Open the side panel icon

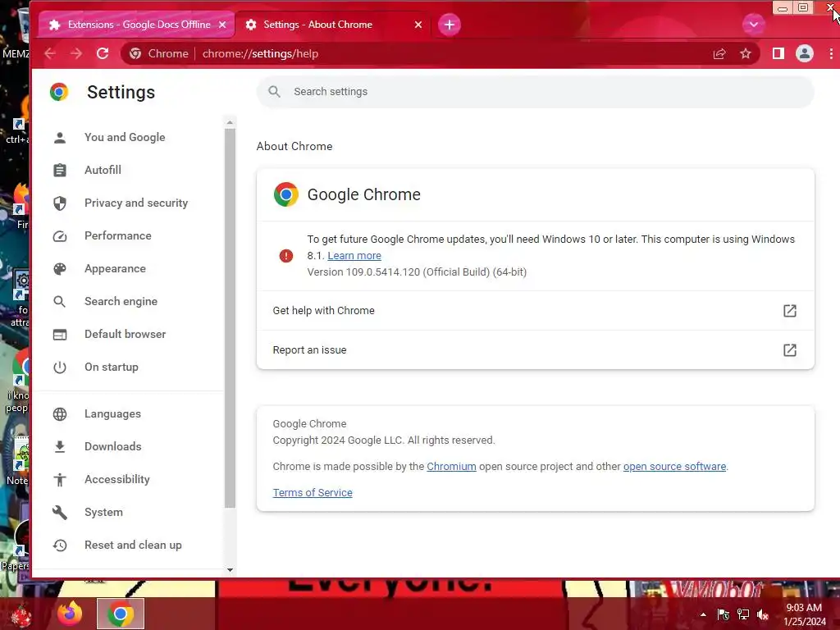(x=778, y=53)
